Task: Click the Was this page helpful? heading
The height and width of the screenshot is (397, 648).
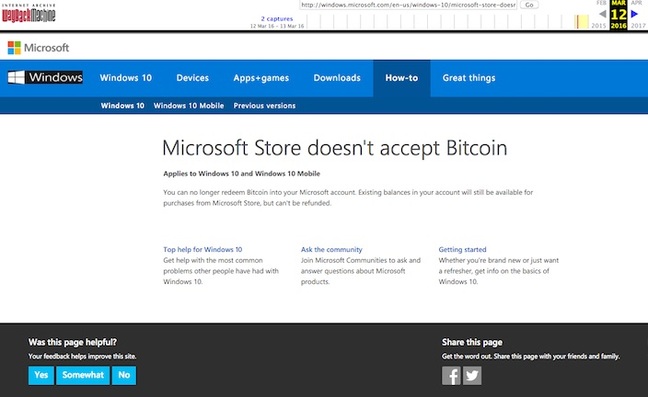Action: tap(72, 342)
